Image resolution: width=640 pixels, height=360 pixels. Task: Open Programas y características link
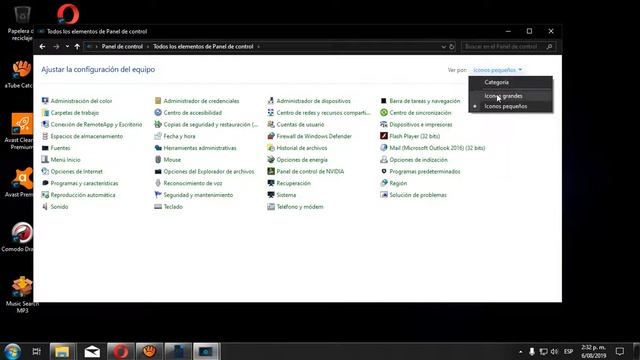[x=84, y=183]
